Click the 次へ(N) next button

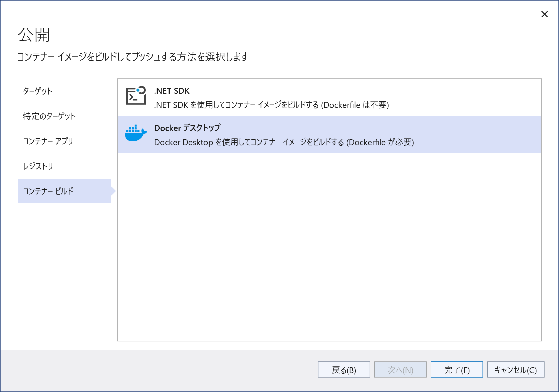[x=400, y=370]
